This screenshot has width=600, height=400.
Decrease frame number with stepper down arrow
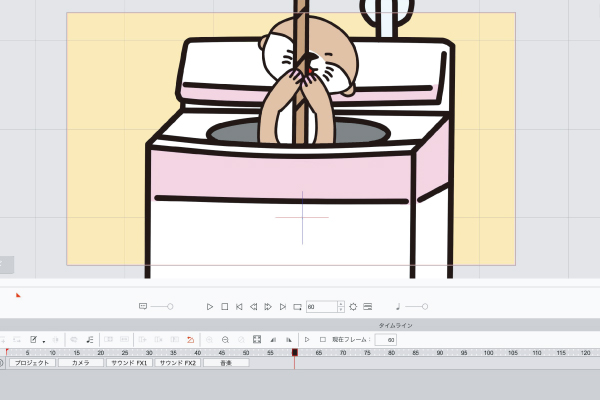point(341,309)
